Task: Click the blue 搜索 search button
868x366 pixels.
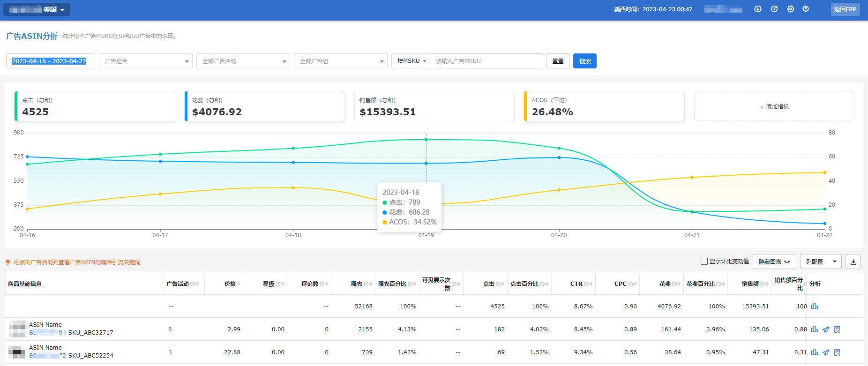Action: tap(585, 61)
